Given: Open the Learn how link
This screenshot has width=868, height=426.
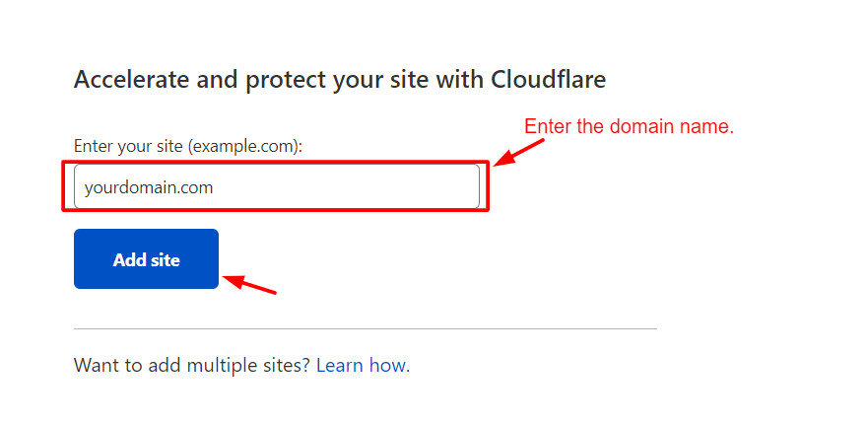Looking at the screenshot, I should [361, 365].
